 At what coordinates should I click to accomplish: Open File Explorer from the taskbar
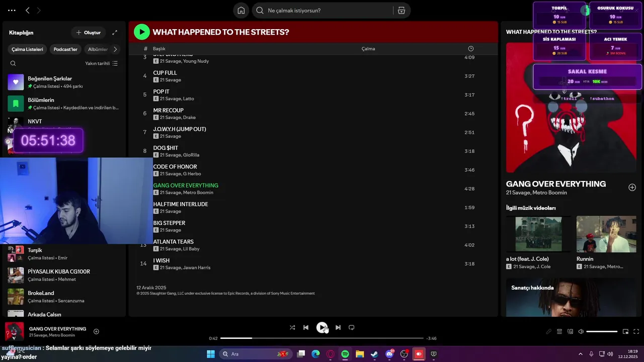coord(360,354)
